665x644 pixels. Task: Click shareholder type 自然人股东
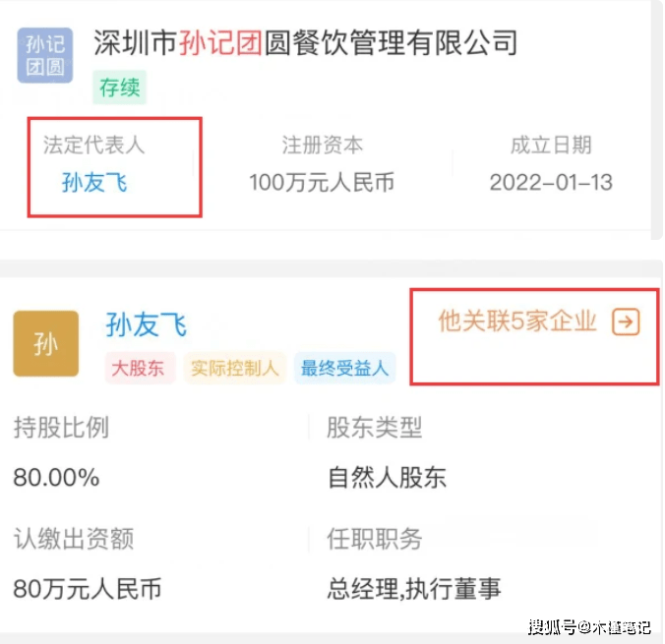[387, 478]
